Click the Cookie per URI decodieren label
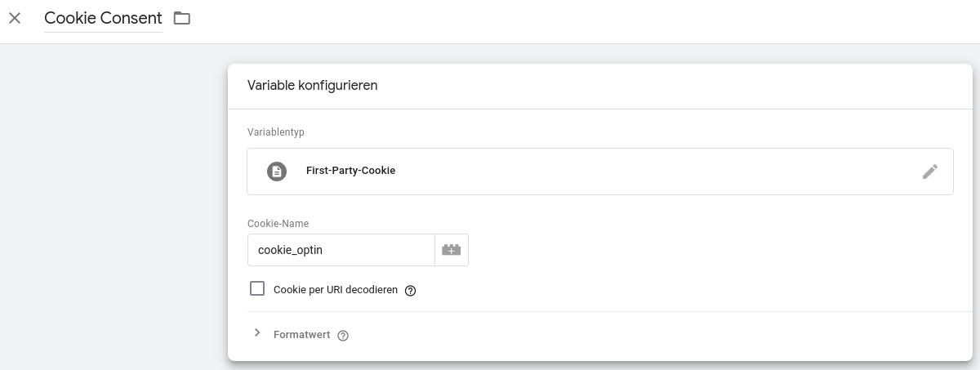 point(336,290)
